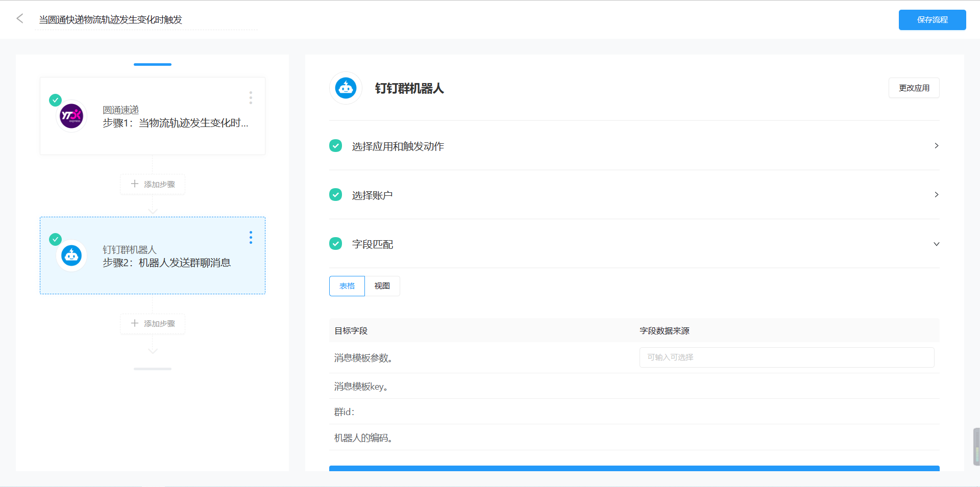The image size is (980, 487).
Task: Click the 选择账户 section title
Action: pyautogui.click(x=372, y=195)
